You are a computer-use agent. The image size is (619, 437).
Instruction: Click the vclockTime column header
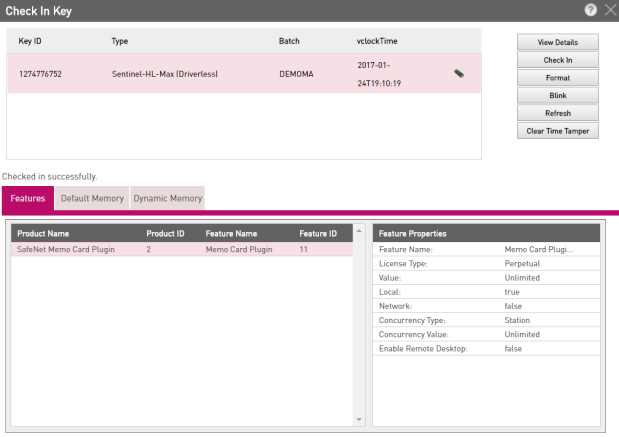pyautogui.click(x=377, y=41)
